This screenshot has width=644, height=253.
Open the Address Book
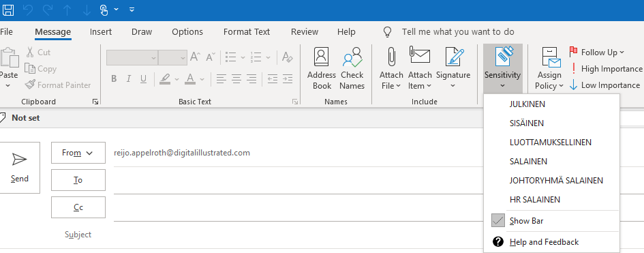tap(322, 69)
